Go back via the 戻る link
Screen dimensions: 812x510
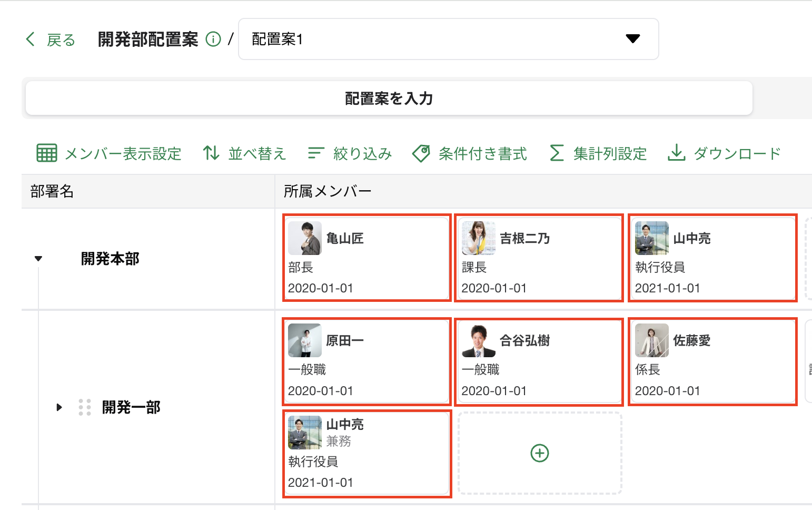[61, 40]
